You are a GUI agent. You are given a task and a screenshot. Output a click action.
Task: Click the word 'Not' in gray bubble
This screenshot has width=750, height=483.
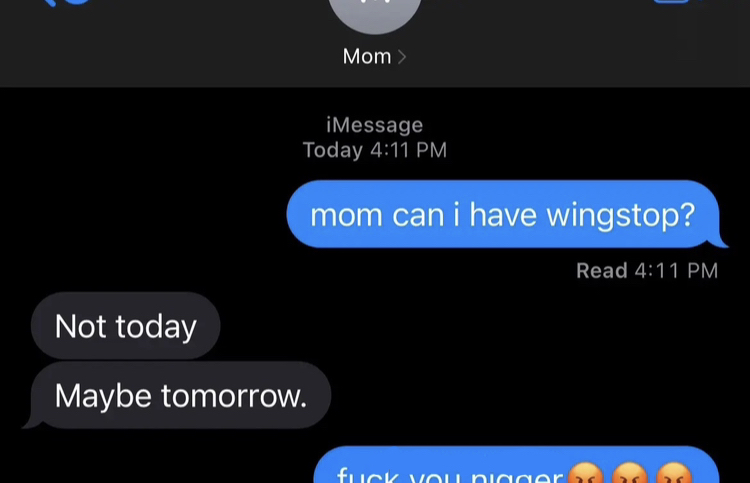click(x=80, y=326)
